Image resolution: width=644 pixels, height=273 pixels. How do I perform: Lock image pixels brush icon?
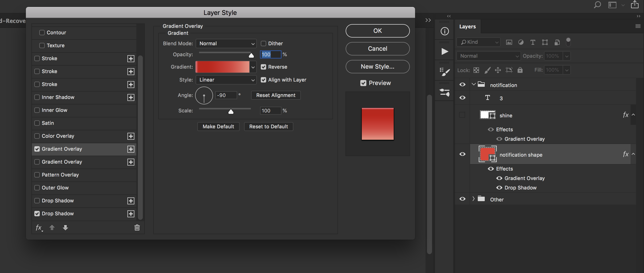point(487,70)
